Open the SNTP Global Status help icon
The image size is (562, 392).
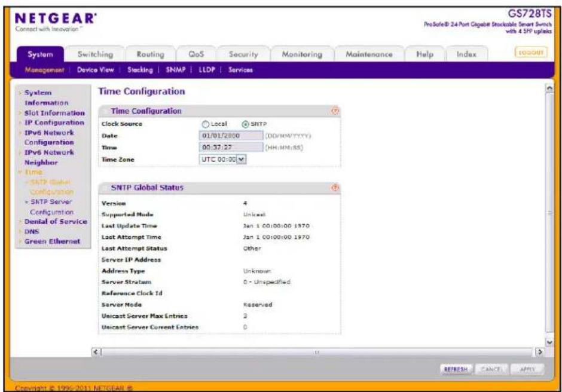tap(335, 188)
